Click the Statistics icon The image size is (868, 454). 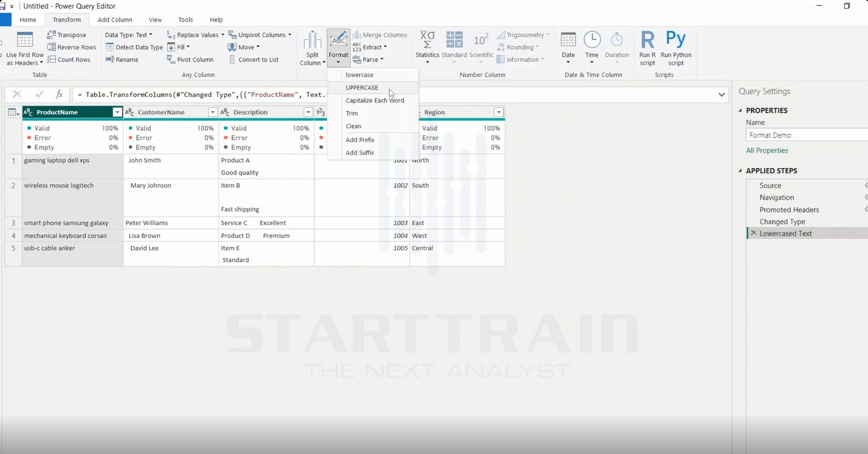[428, 39]
